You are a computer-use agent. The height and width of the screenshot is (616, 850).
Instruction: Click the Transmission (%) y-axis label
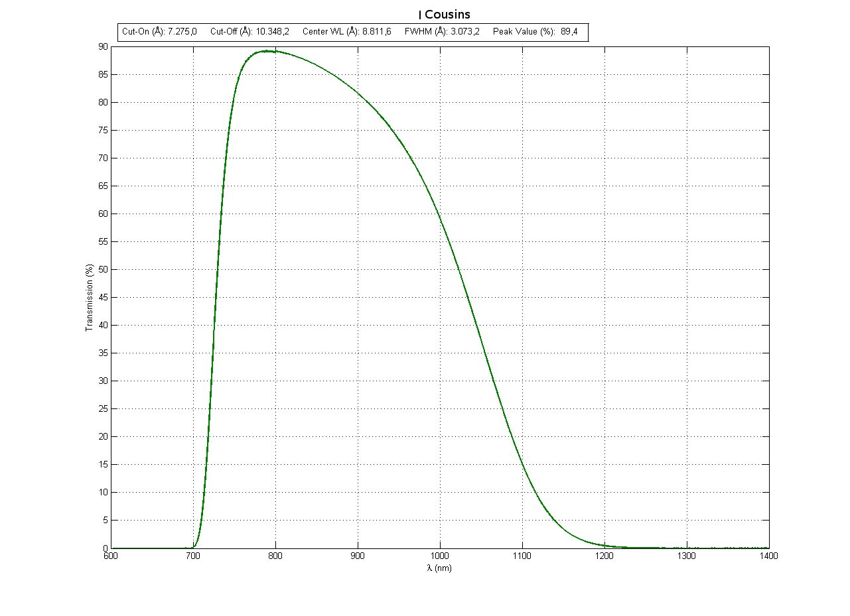point(89,297)
